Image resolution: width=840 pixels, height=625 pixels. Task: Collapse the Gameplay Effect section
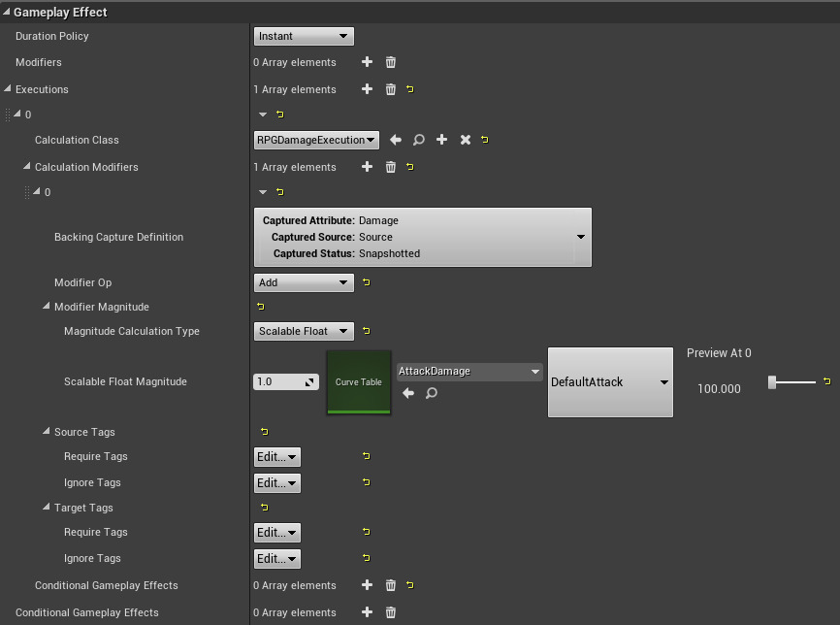(7, 13)
